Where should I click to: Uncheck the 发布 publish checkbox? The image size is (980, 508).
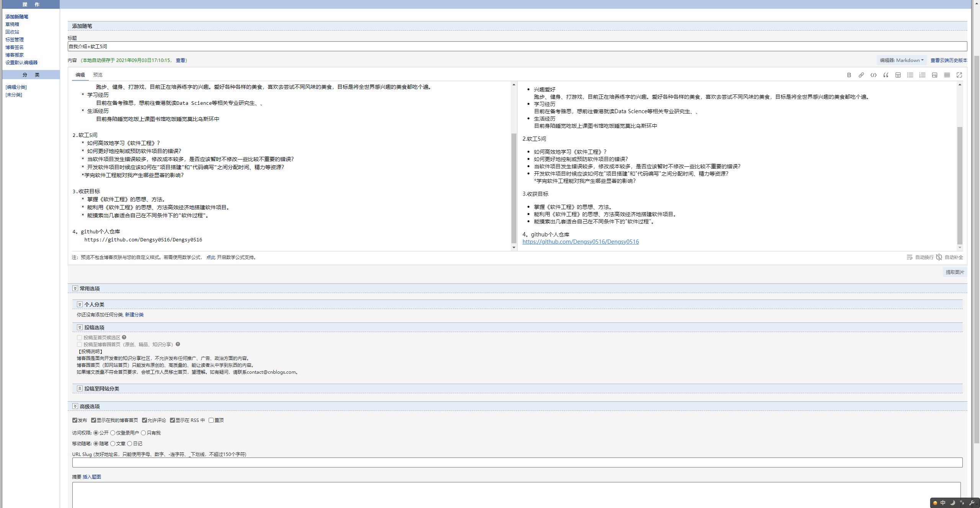75,420
